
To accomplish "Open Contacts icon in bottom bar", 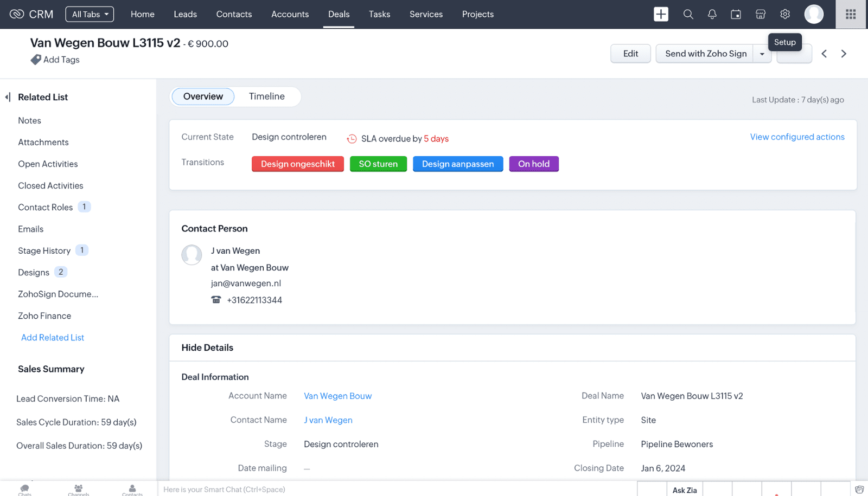I will click(x=132, y=489).
